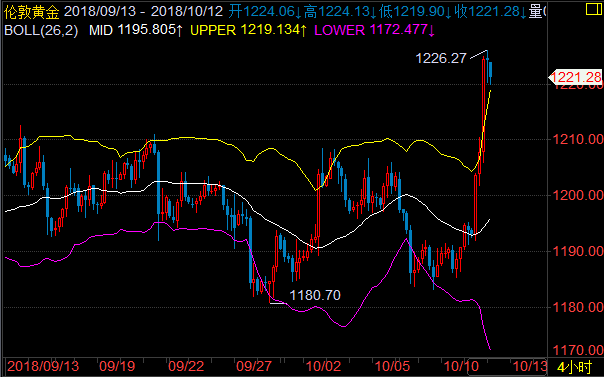604x377 pixels.
Task: Open the 4小时 period selector
Action: [575, 366]
